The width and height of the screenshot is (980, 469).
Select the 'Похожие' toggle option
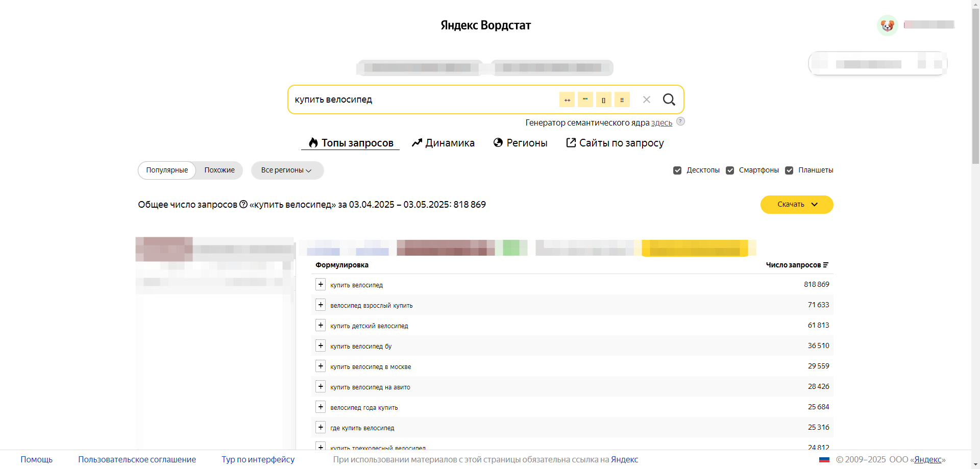[219, 170]
